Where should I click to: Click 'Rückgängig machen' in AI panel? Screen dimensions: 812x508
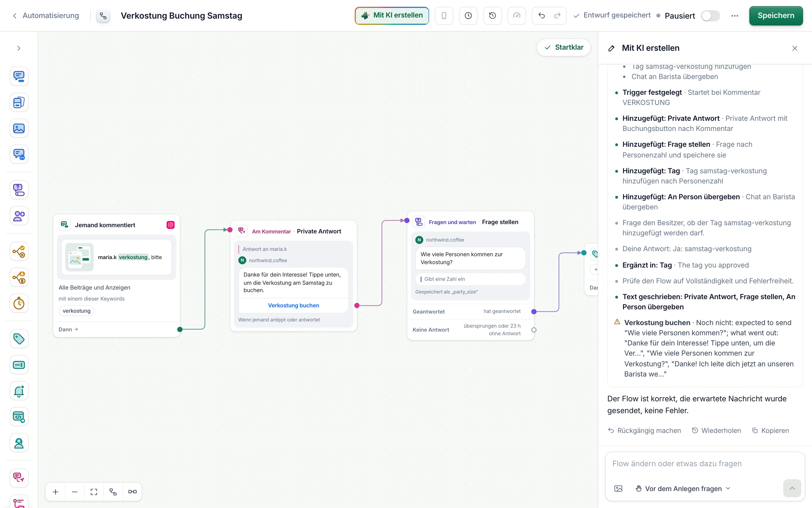[644, 431]
